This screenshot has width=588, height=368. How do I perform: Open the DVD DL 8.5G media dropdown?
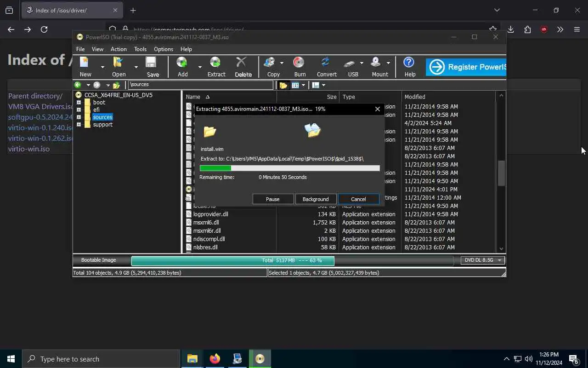pos(482,260)
